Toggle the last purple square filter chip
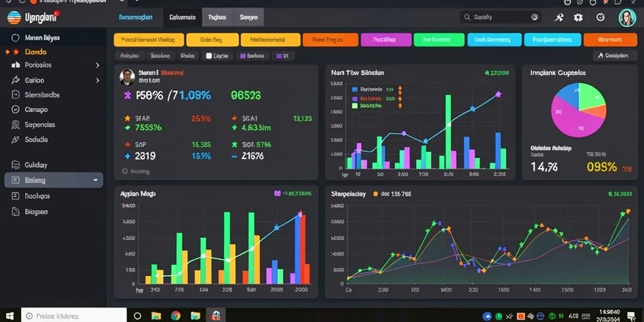Viewport: 644px width, 322px height. point(282,56)
